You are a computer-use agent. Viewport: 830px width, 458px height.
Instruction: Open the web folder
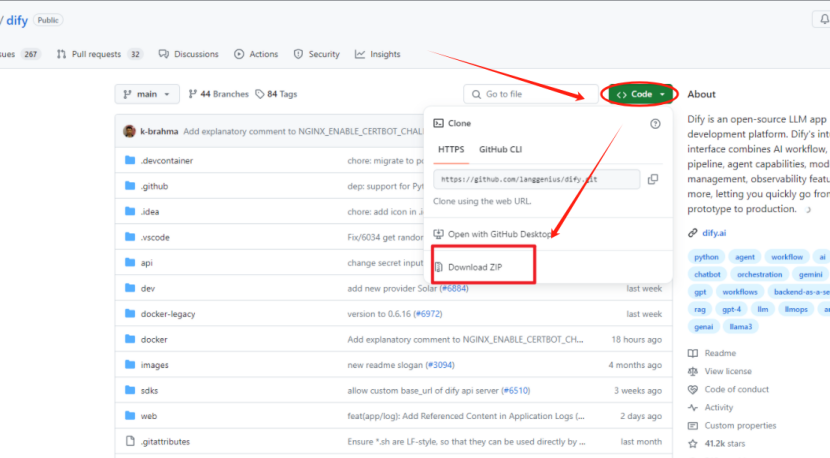click(149, 416)
